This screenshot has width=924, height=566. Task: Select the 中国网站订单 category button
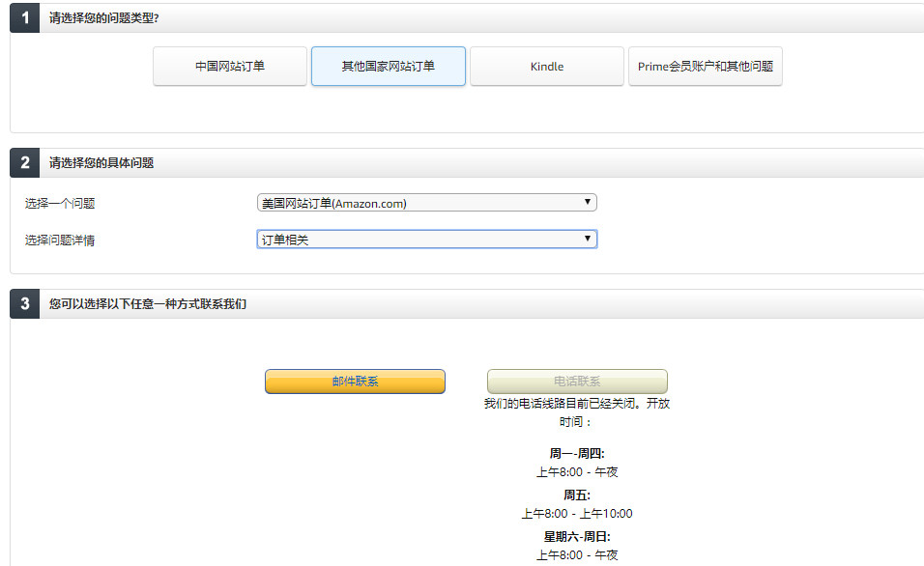point(230,66)
